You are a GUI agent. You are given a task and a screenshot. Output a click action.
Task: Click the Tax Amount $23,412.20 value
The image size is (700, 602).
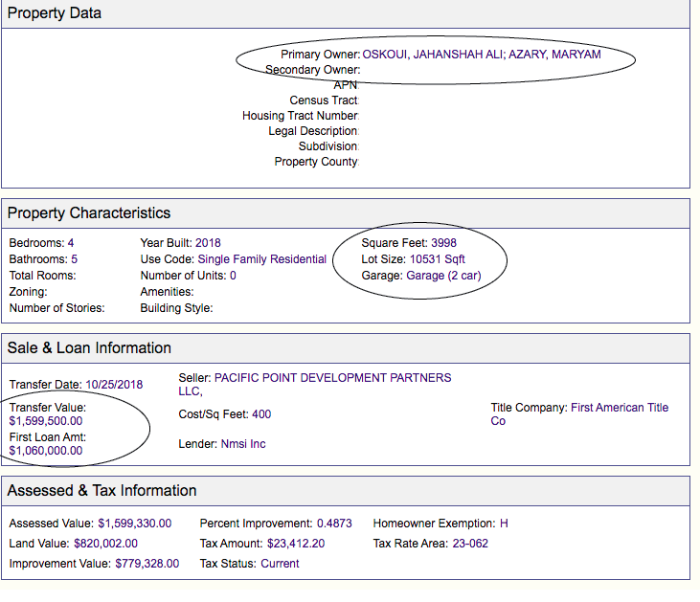pyautogui.click(x=296, y=544)
